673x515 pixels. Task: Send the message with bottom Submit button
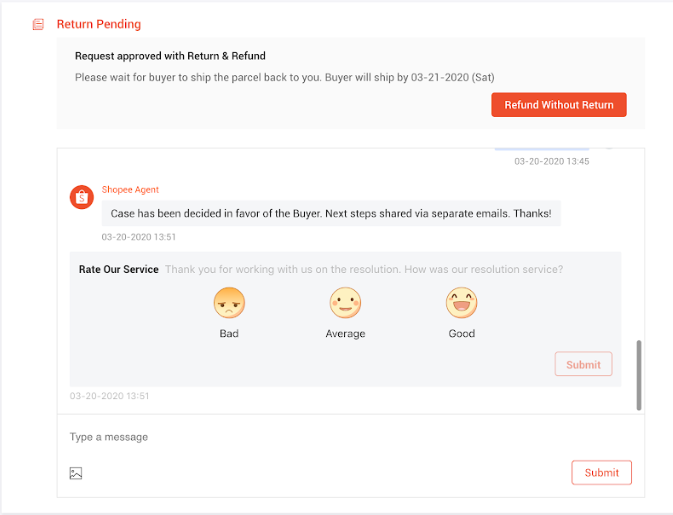[x=601, y=473]
